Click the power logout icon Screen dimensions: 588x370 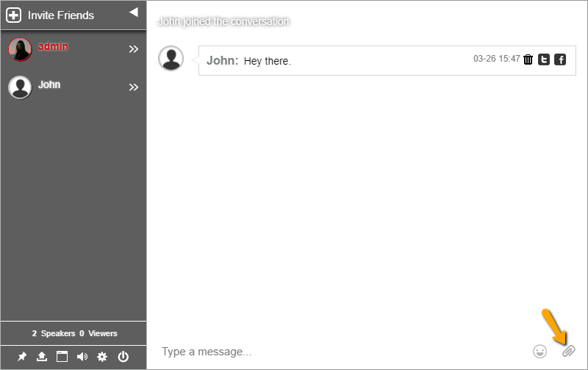point(123,357)
